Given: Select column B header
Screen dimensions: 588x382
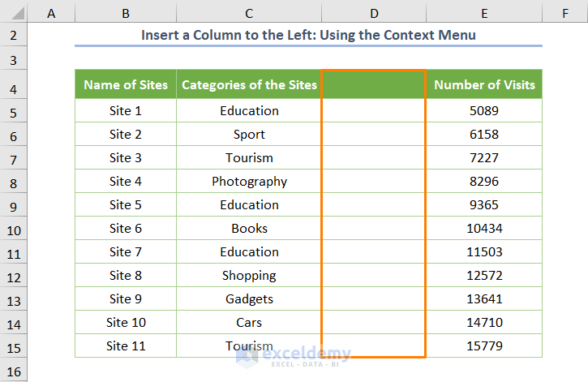Looking at the screenshot, I should coord(125,13).
